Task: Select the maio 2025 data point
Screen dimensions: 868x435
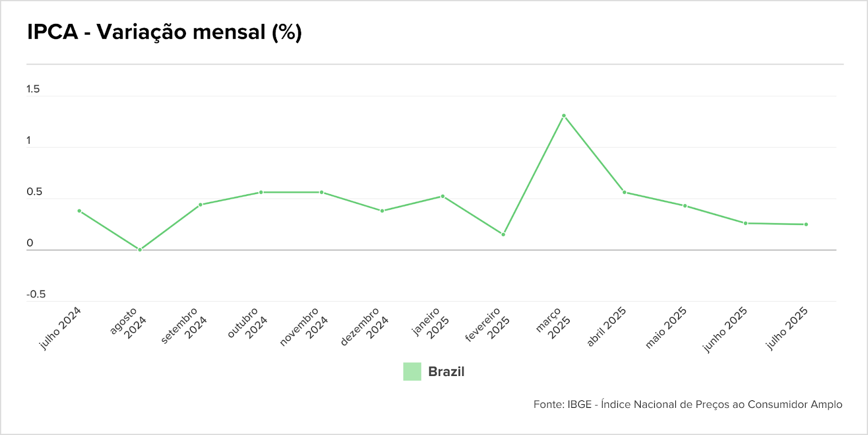Action: (685, 206)
